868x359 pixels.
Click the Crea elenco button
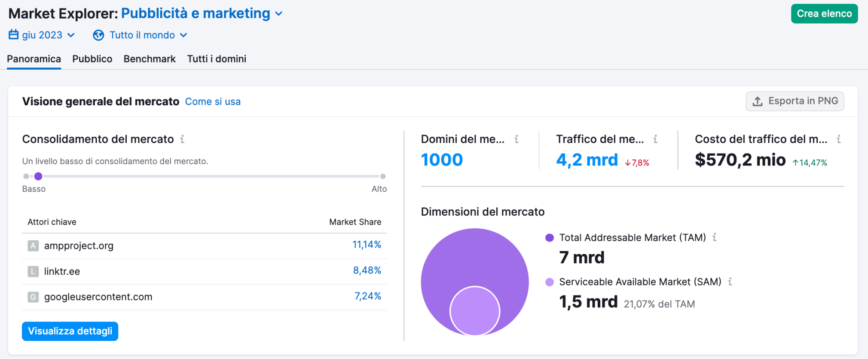[824, 14]
